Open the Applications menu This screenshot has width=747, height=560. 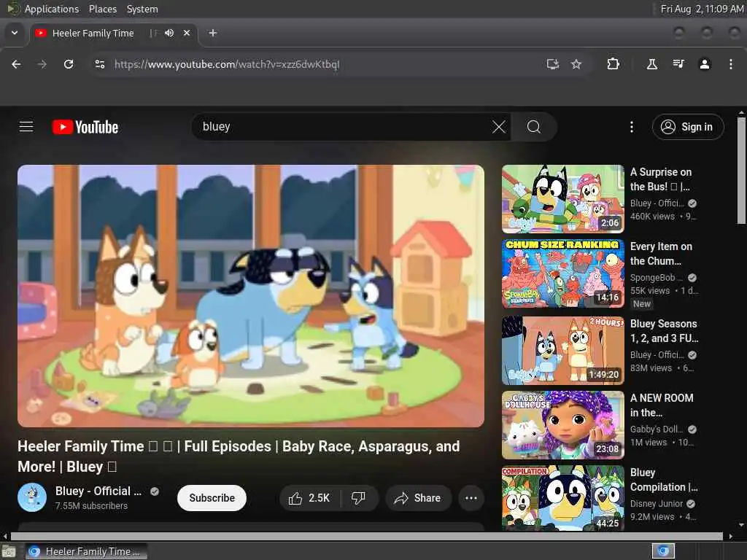coord(52,9)
